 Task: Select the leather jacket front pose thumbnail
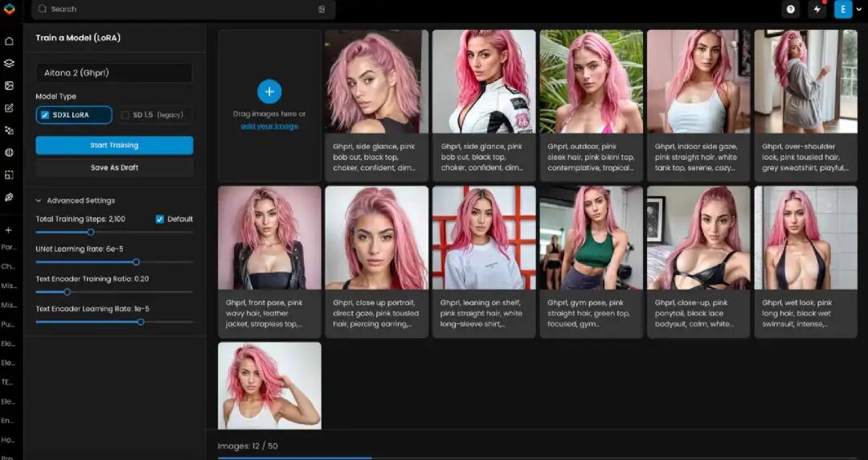point(269,238)
